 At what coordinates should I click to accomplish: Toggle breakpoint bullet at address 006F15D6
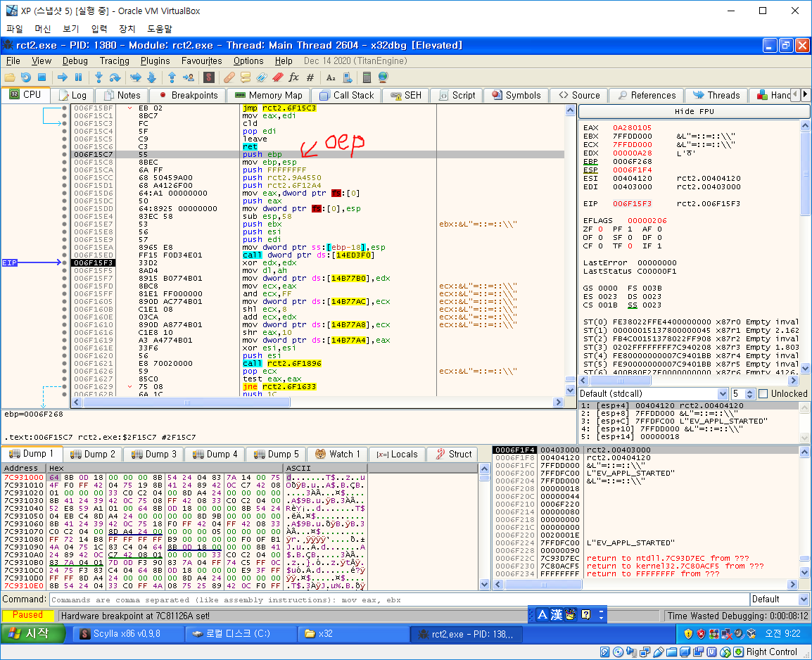coord(64,193)
